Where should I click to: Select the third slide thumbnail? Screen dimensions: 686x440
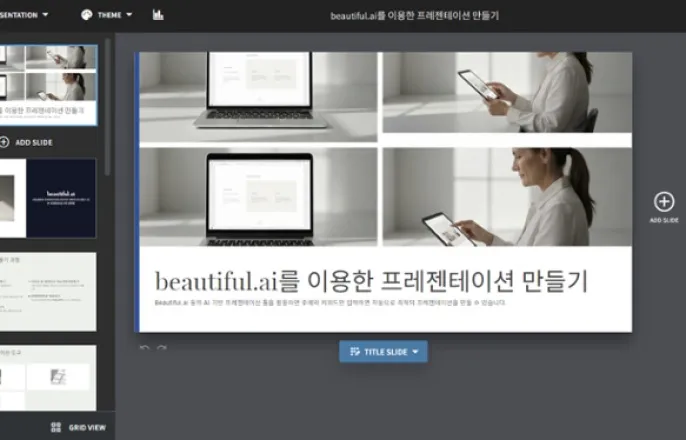[48, 292]
